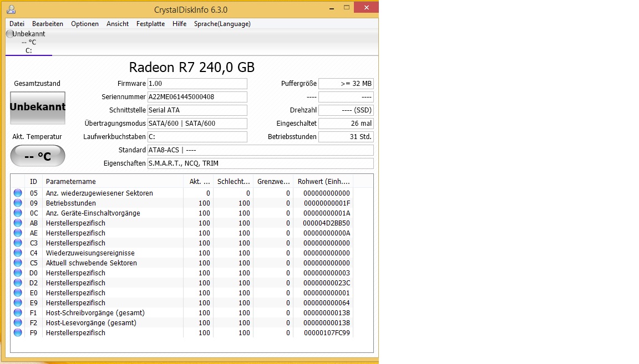Click raw value 000000000064
Image resolution: width=639 pixels, height=364 pixels.
326,303
